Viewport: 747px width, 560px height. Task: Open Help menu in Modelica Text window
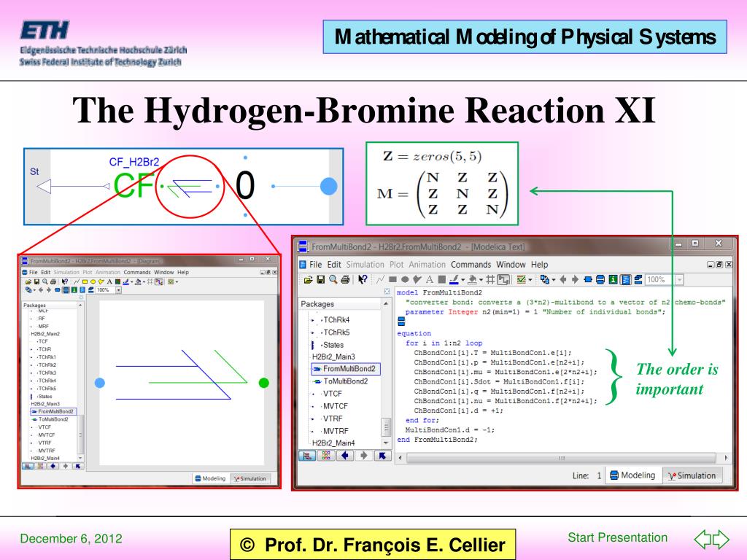coord(539,264)
